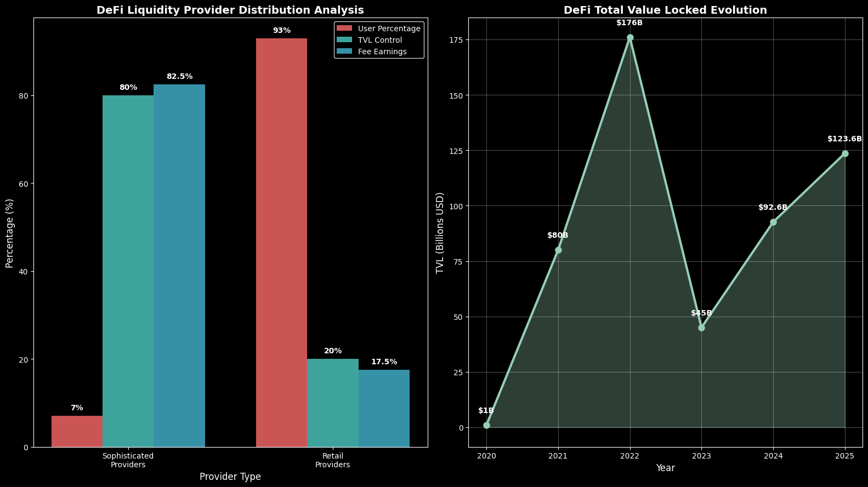Select the 7% Sophisticated user percentage bar
Screen dimensions: 868x487
(x=77, y=432)
